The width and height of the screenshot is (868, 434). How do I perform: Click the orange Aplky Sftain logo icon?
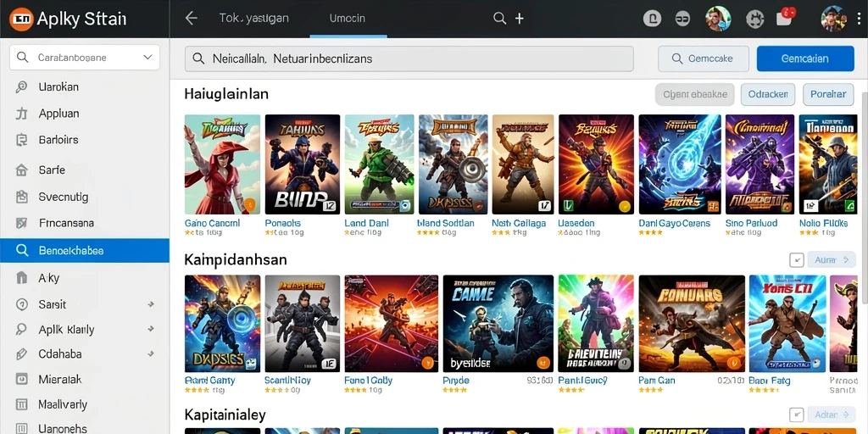(21, 19)
